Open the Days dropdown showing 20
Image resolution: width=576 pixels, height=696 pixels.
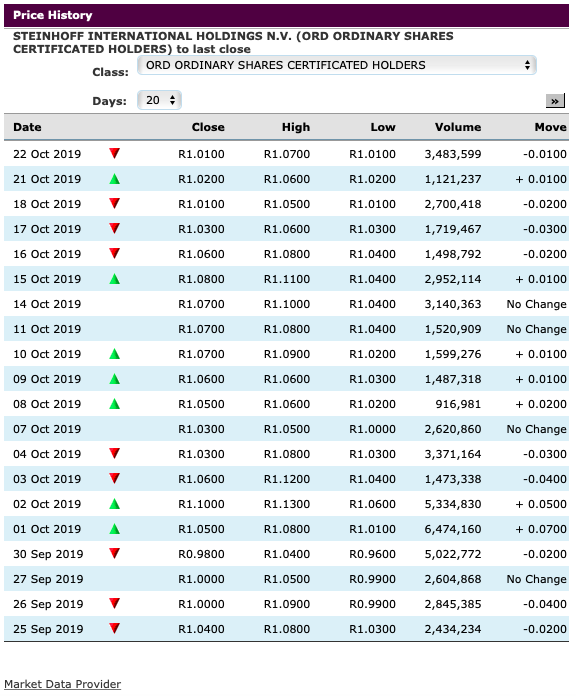[x=159, y=100]
